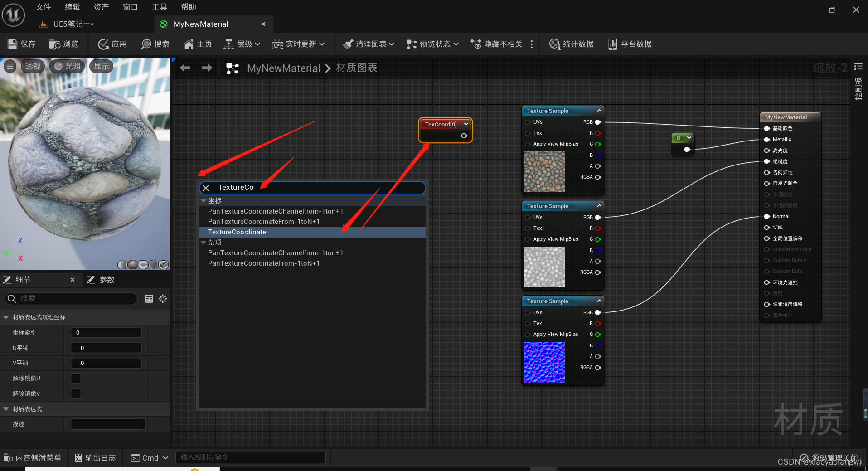Viewport: 868px width, 471px height.
Task: Click MyNewMaterial breadcrumb link
Action: pyautogui.click(x=284, y=68)
